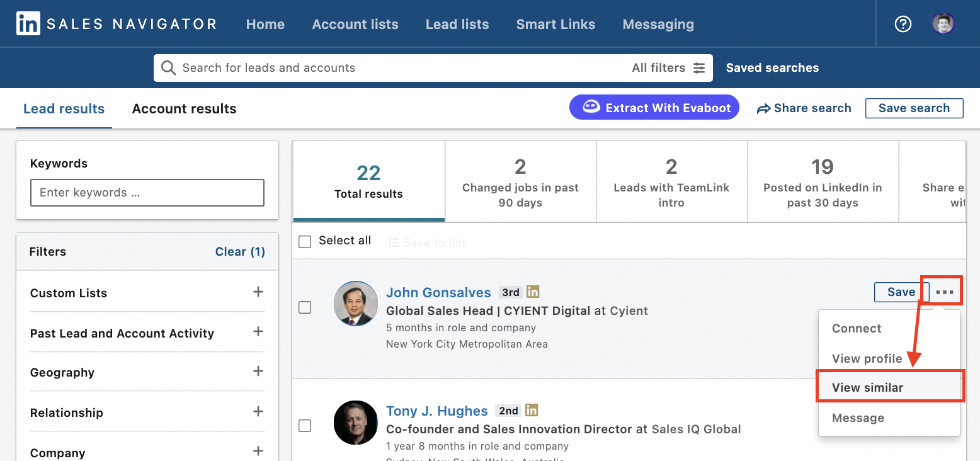Click the search magnifier icon
The image size is (980, 461).
click(168, 68)
